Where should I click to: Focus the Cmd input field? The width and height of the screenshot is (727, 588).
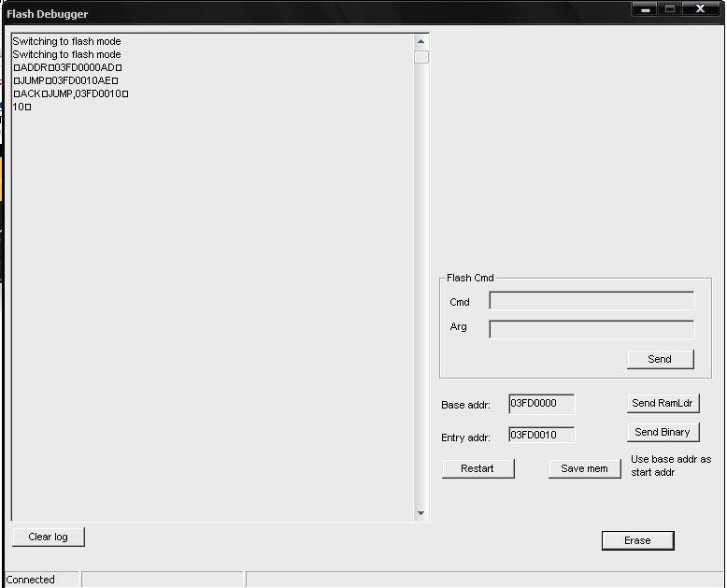click(x=592, y=300)
